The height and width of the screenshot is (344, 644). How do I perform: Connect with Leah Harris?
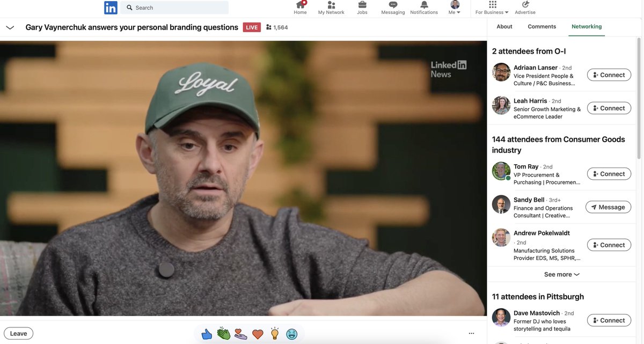(x=609, y=108)
